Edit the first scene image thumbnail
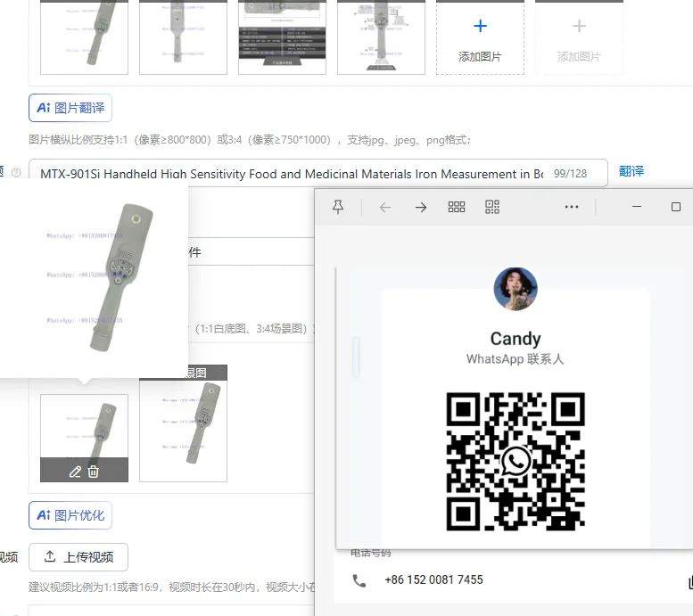693x616 pixels. point(75,472)
